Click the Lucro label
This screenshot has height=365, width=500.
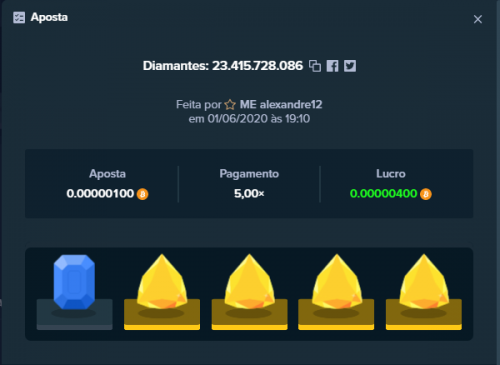[x=391, y=174]
